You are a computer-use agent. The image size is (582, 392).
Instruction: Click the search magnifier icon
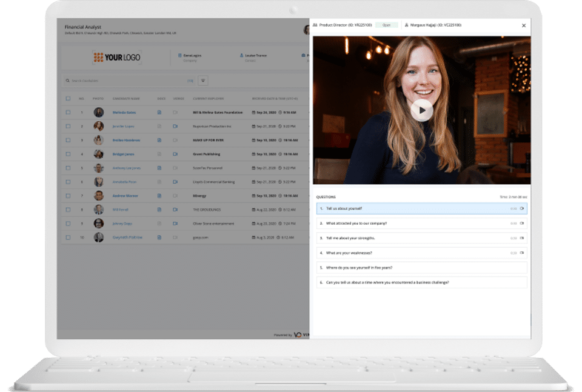coord(67,81)
